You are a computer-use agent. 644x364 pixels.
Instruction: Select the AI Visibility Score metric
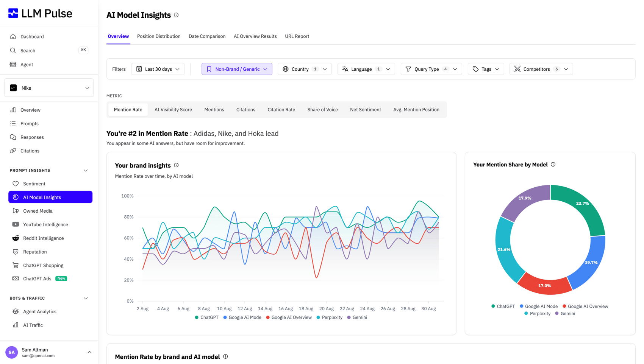tap(173, 110)
